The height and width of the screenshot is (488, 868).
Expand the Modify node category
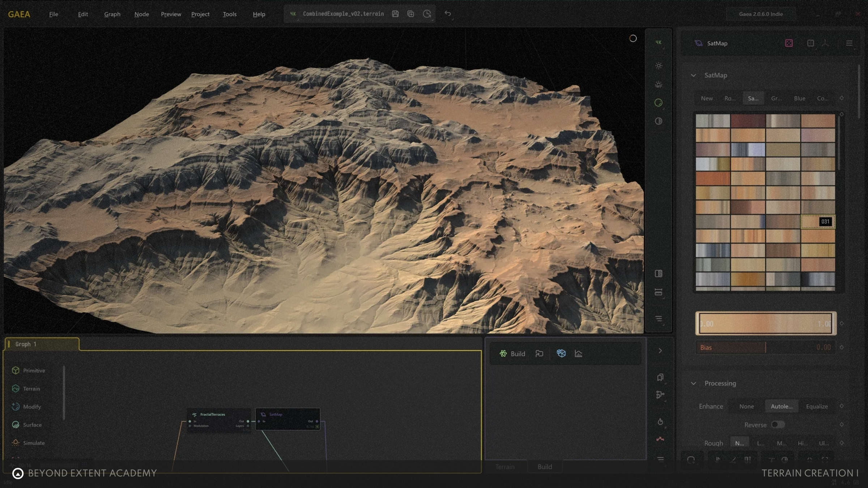tap(26, 407)
